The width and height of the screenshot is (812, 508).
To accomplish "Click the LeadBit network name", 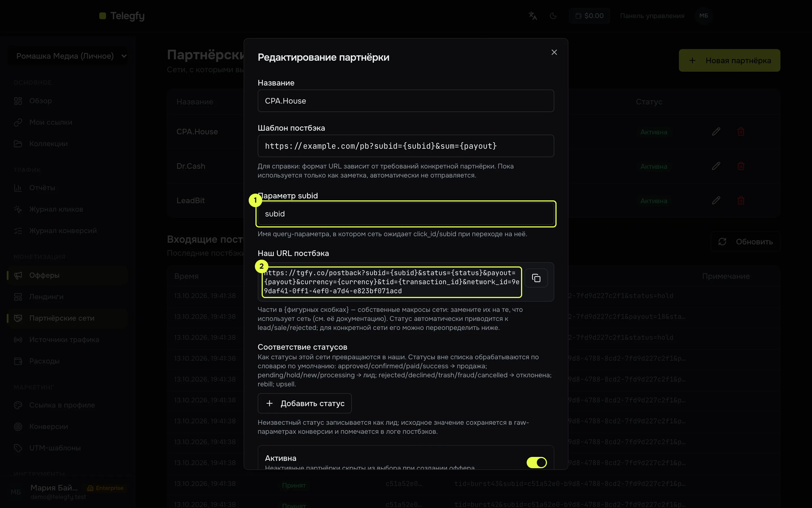I will pos(191,201).
